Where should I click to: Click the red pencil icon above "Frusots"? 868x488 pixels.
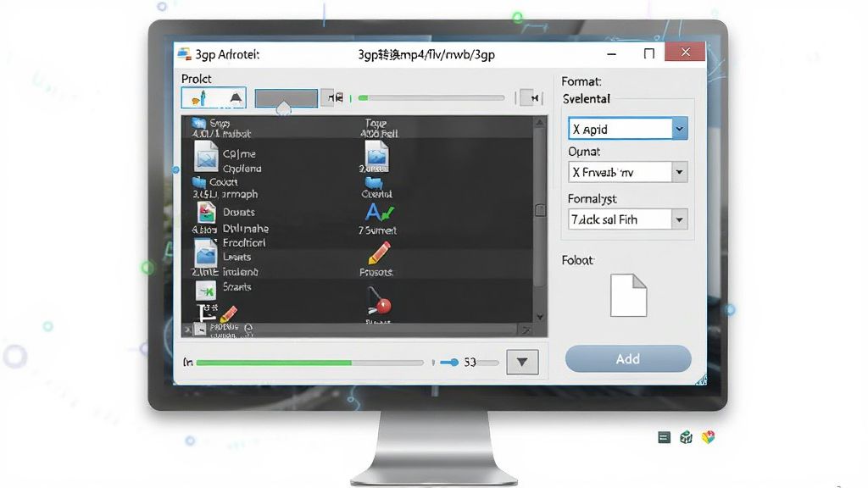379,253
